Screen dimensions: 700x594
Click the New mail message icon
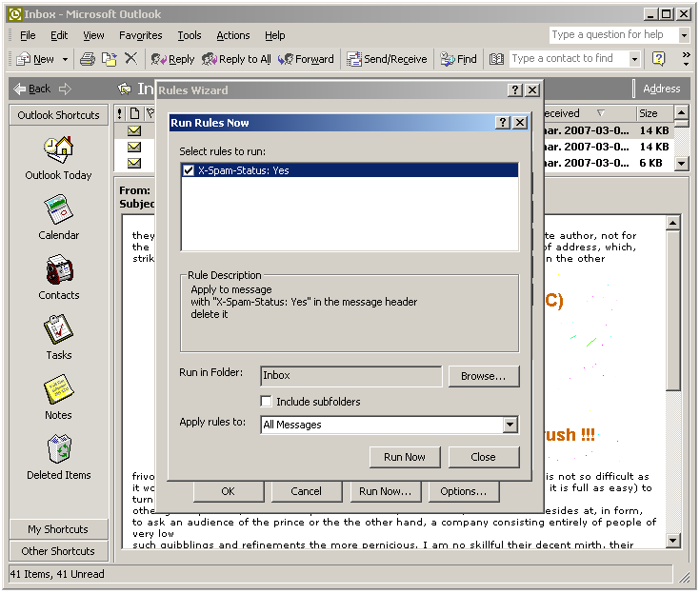[23, 59]
